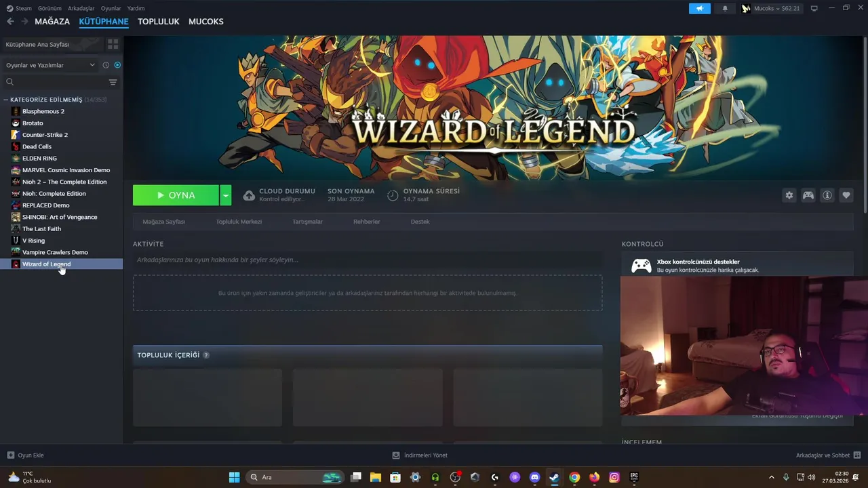Switch to the MAĞAZA tab
Image resolution: width=868 pixels, height=488 pixels.
click(x=52, y=22)
